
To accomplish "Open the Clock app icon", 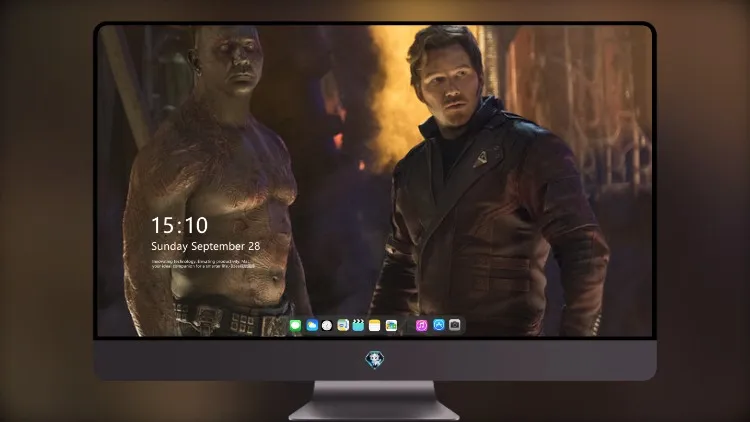I will coord(327,326).
